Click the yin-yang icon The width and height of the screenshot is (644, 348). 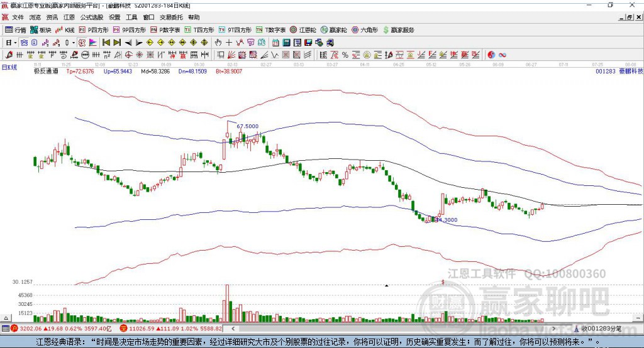[491, 55]
